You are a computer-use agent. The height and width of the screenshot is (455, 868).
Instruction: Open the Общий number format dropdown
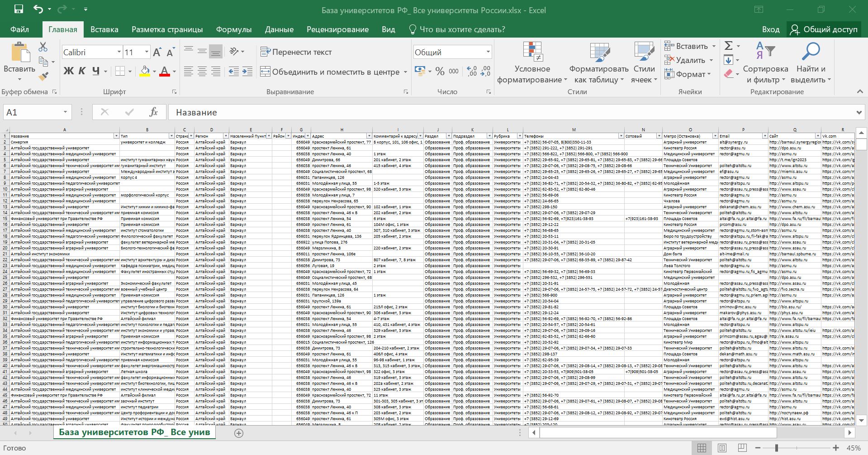[x=488, y=52]
